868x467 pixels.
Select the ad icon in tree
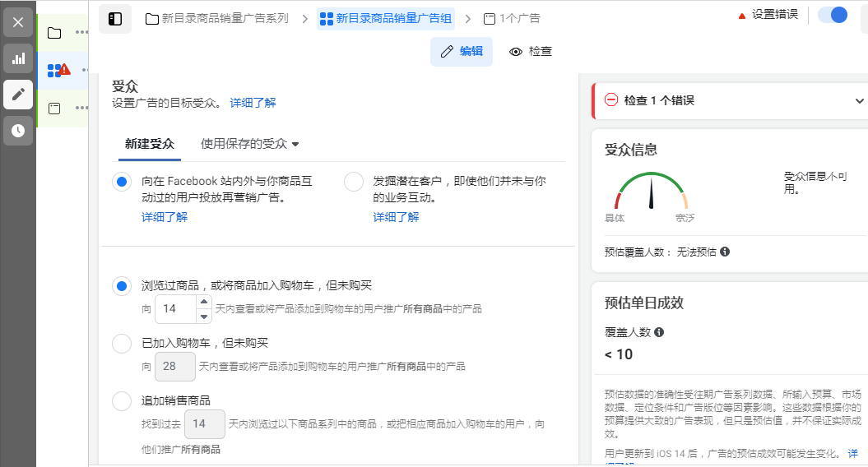click(x=54, y=109)
